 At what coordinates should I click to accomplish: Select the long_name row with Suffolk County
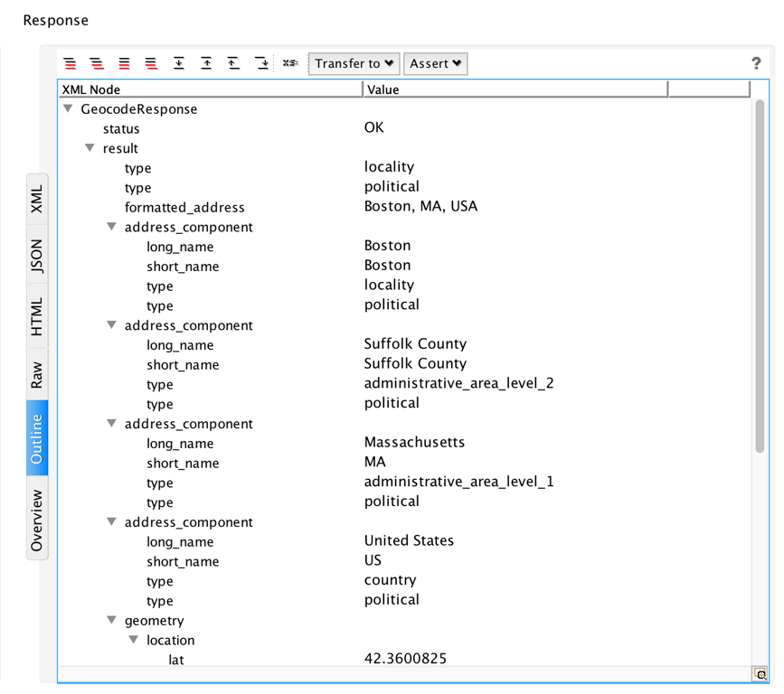[404, 345]
